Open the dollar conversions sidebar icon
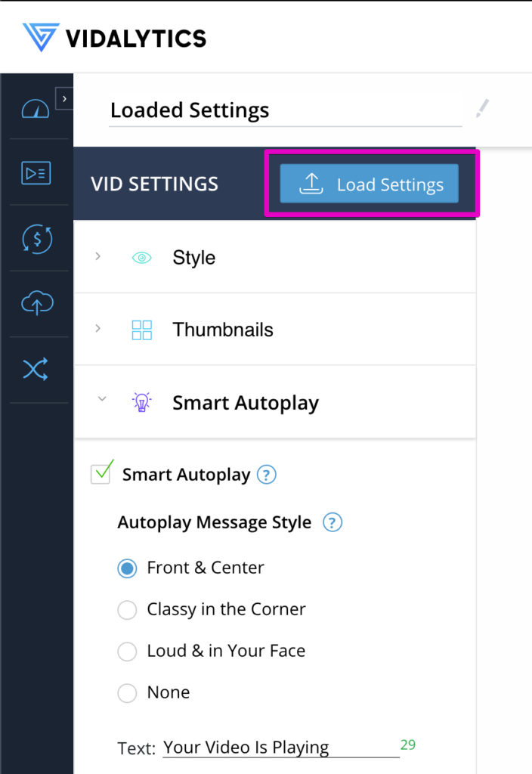The height and width of the screenshot is (774, 532). click(37, 239)
